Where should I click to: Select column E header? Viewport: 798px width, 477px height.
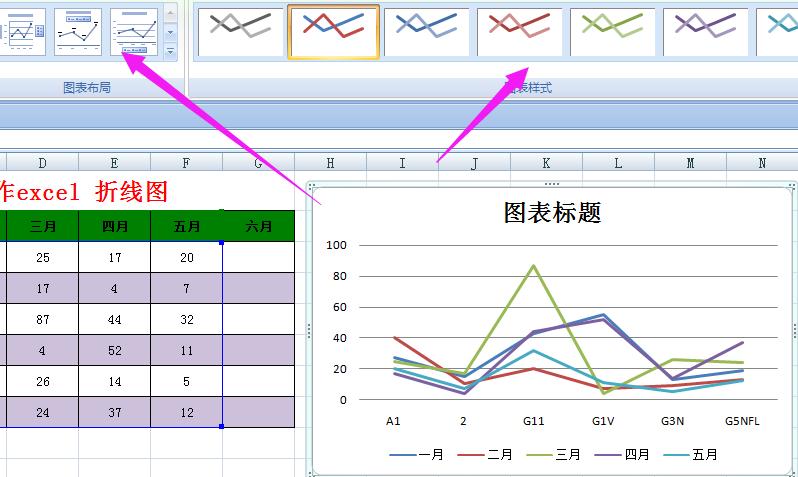click(x=115, y=163)
